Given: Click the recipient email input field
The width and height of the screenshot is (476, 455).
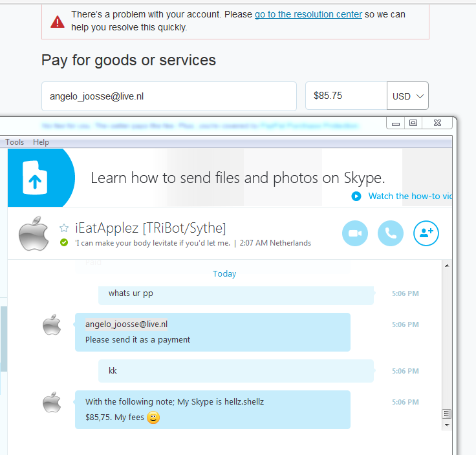Looking at the screenshot, I should pyautogui.click(x=169, y=96).
